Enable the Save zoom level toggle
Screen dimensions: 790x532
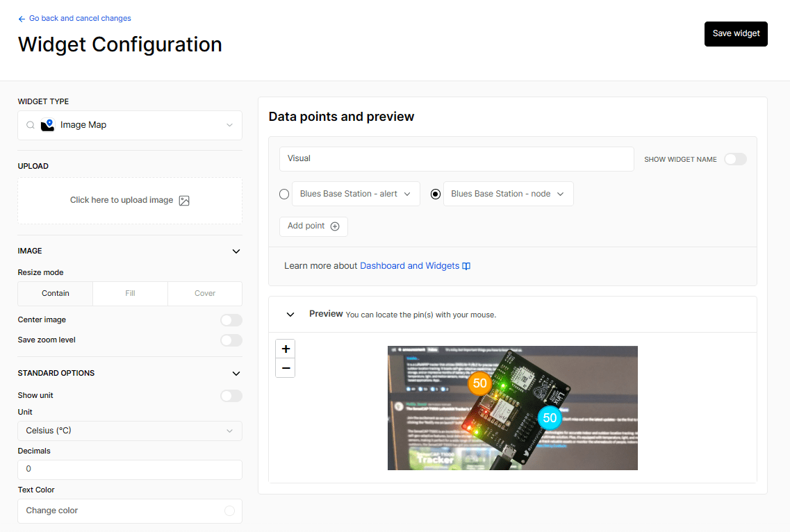coord(231,340)
